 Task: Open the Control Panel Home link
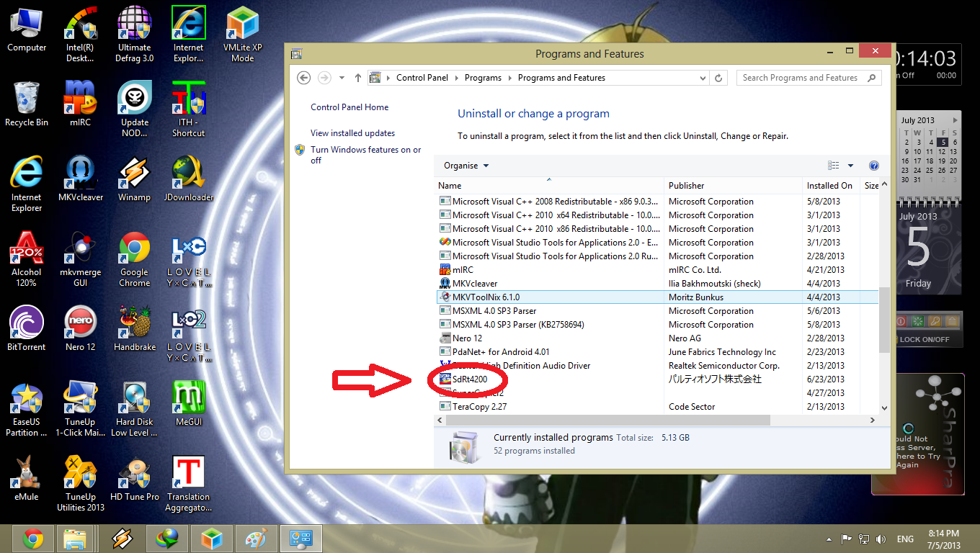[349, 107]
